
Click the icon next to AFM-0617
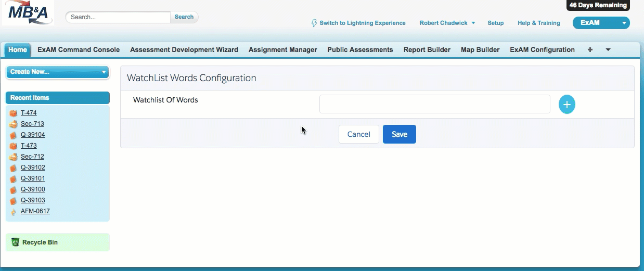(14, 211)
